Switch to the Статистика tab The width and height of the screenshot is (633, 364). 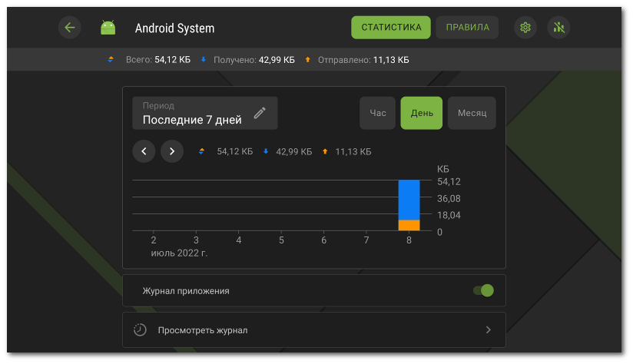(391, 28)
